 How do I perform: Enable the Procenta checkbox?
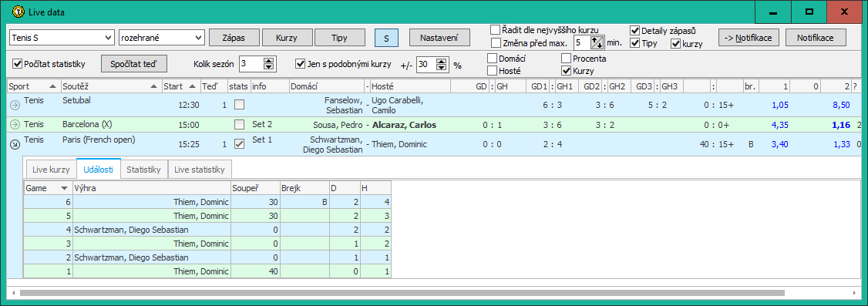point(566,58)
